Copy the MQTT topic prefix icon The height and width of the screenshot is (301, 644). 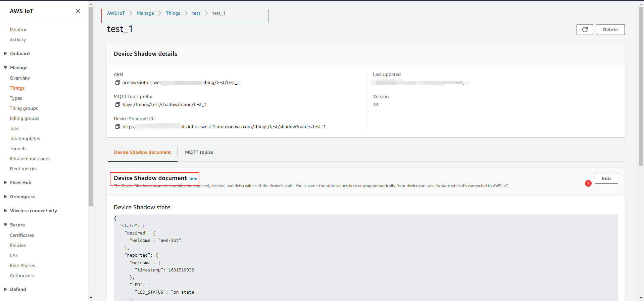[x=117, y=104]
